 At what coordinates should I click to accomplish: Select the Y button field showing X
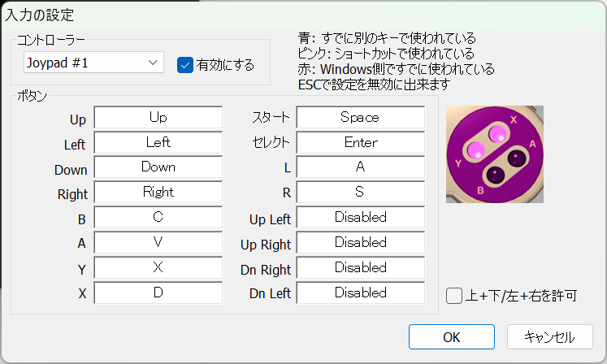click(x=158, y=267)
